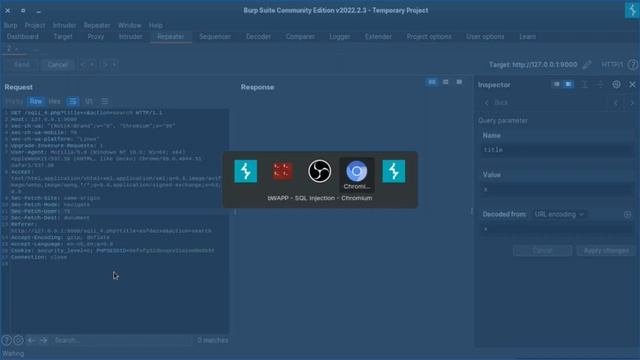Screen dimensions: 640x360
Task: Expand all Inspector sections icon
Action: (x=584, y=84)
